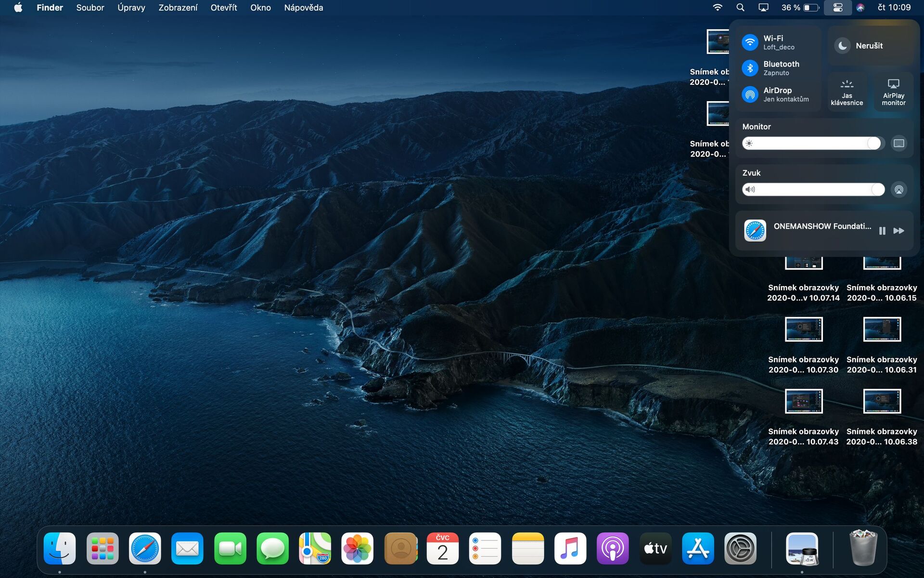
Task: Open AirPlay audio output selector next to Zvuk slider
Action: (x=899, y=189)
